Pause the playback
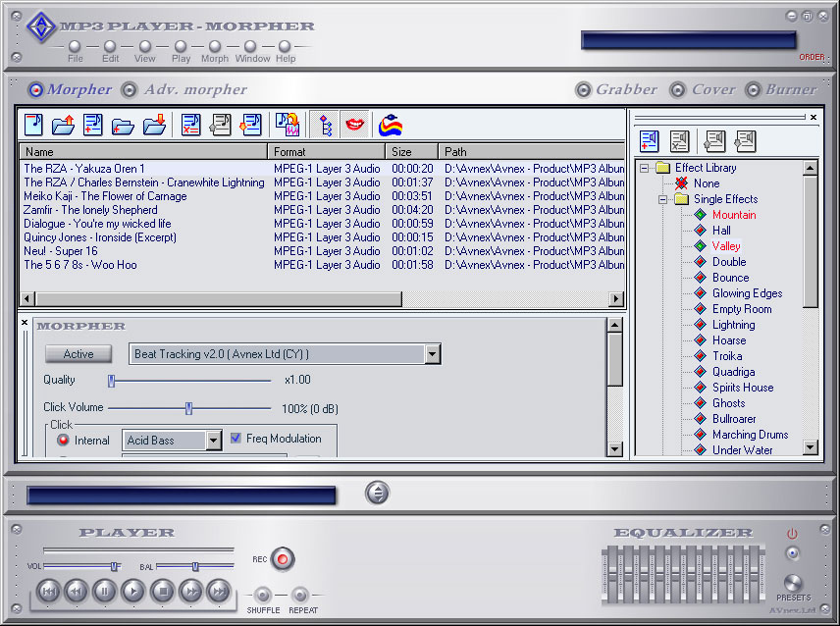Image resolution: width=840 pixels, height=626 pixels. [x=105, y=592]
